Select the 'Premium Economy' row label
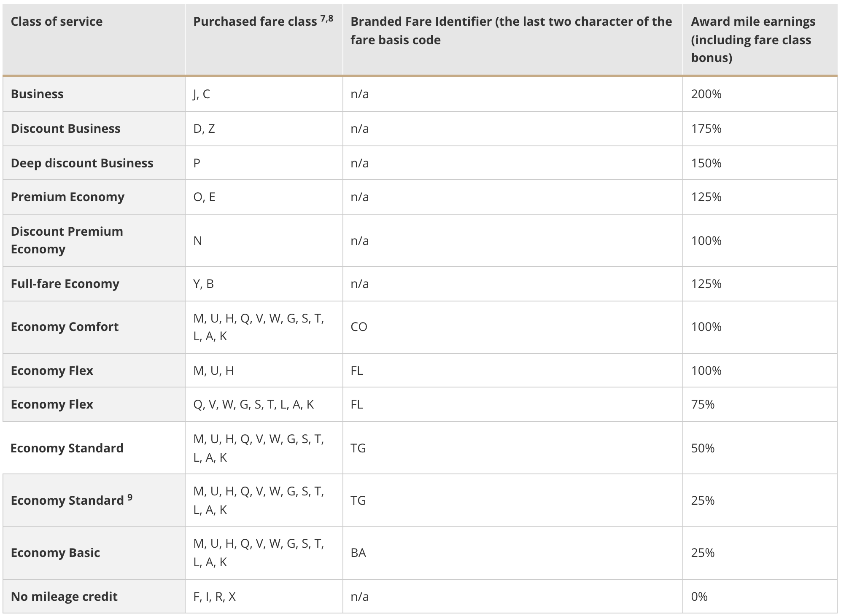This screenshot has height=616, width=841. click(67, 197)
